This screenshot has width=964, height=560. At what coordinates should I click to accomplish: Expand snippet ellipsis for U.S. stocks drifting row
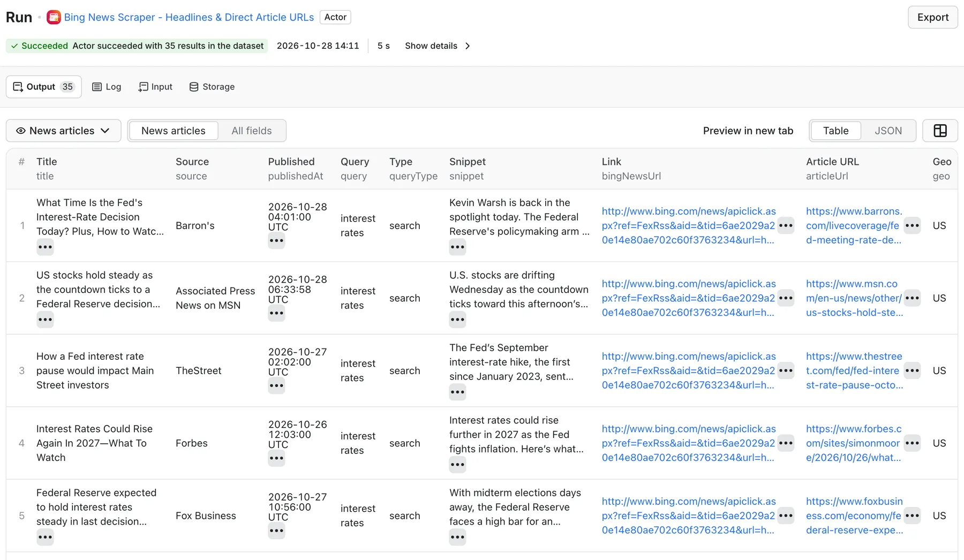coord(457,320)
